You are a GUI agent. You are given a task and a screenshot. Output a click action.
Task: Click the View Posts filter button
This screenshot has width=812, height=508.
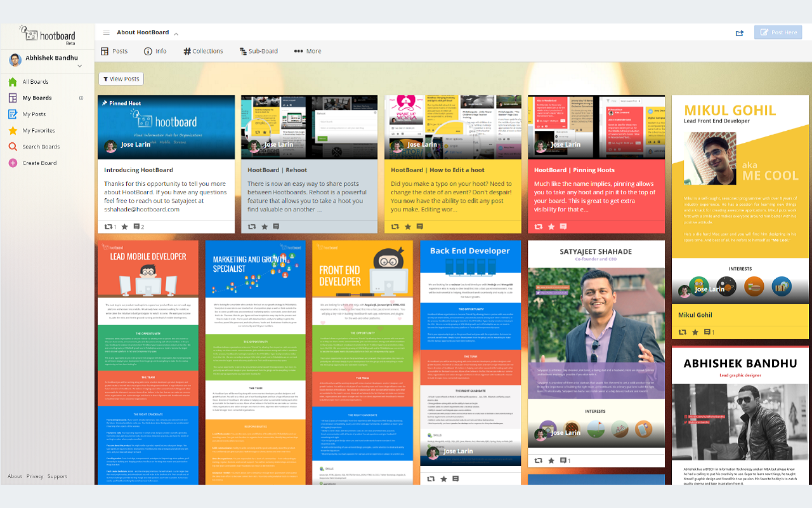click(x=121, y=79)
